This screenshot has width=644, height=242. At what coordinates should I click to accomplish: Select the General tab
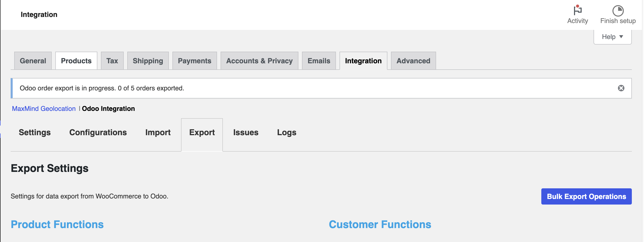(33, 61)
